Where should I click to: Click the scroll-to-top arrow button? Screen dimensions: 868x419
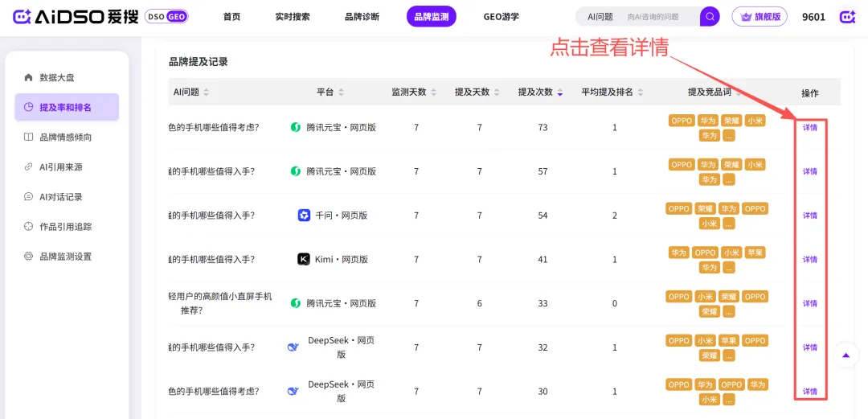coord(845,355)
